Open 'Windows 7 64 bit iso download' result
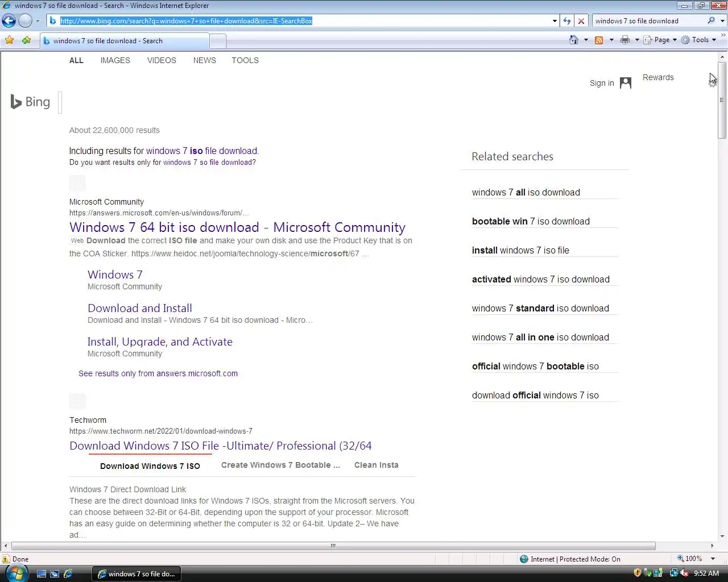 [237, 227]
